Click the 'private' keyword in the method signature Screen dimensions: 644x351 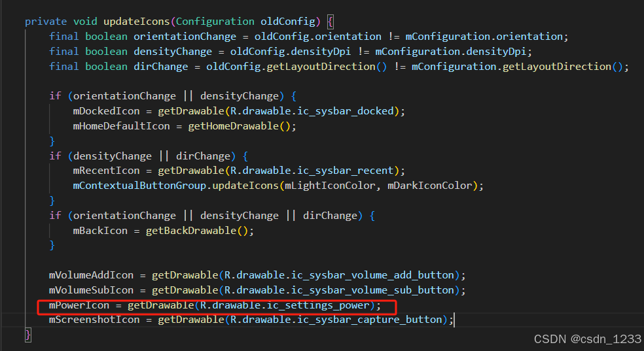pos(46,22)
